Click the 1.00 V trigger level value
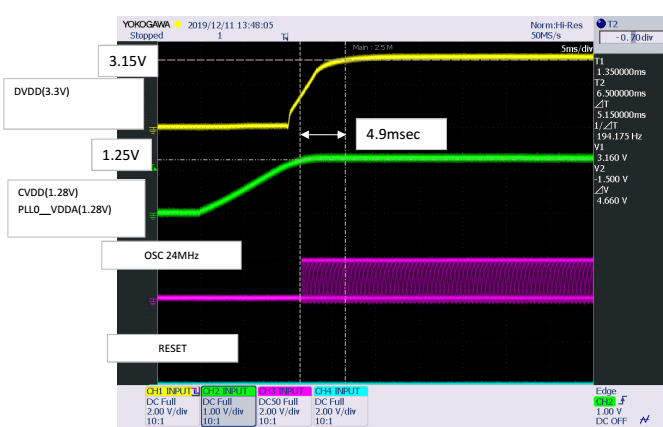 609,411
